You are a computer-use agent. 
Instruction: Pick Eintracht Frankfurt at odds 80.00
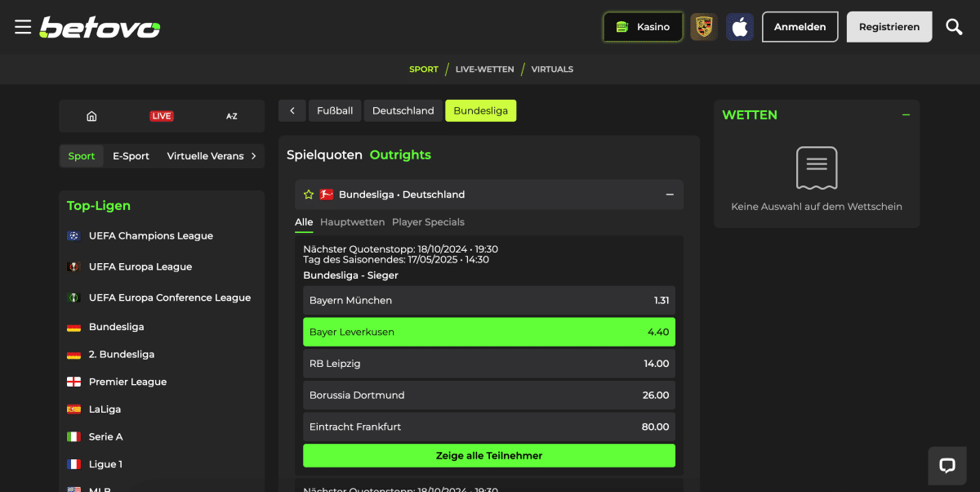click(x=489, y=427)
